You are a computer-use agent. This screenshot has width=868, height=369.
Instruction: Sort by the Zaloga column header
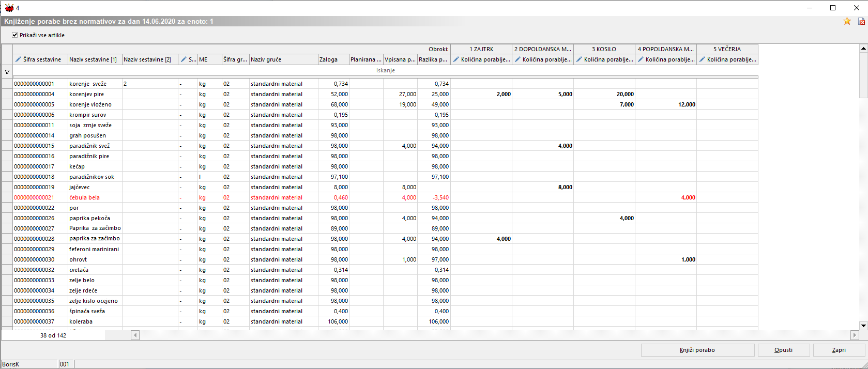pos(333,59)
